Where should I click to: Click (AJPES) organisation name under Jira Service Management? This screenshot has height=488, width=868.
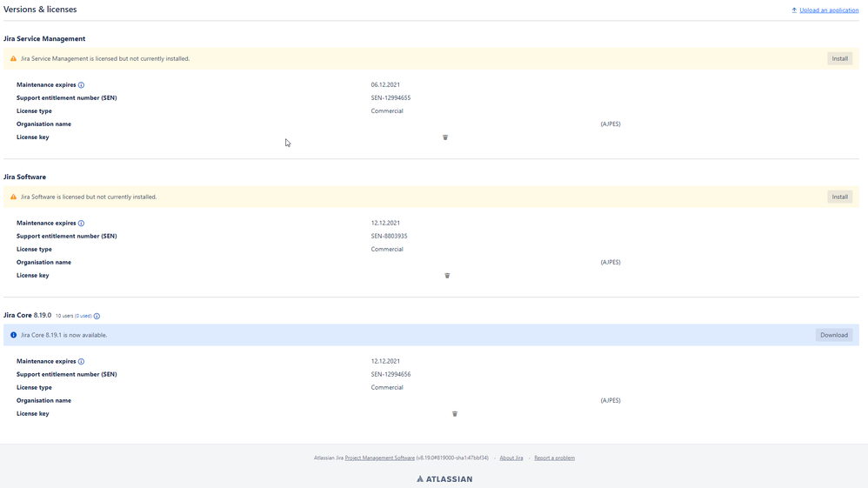pyautogui.click(x=611, y=124)
